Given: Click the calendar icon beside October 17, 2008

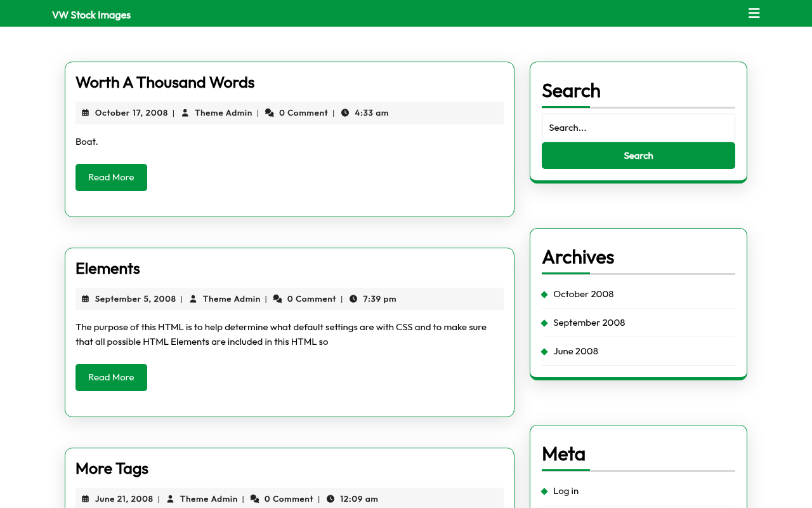Looking at the screenshot, I should tap(85, 113).
